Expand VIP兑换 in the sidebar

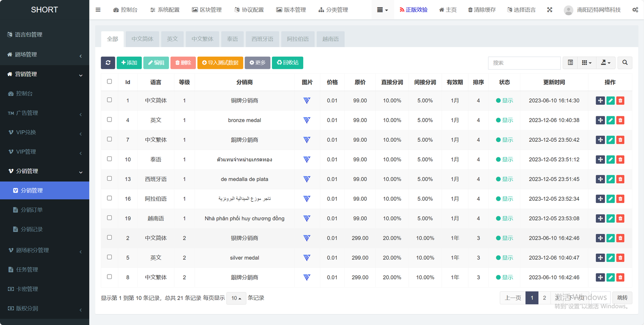pyautogui.click(x=45, y=132)
